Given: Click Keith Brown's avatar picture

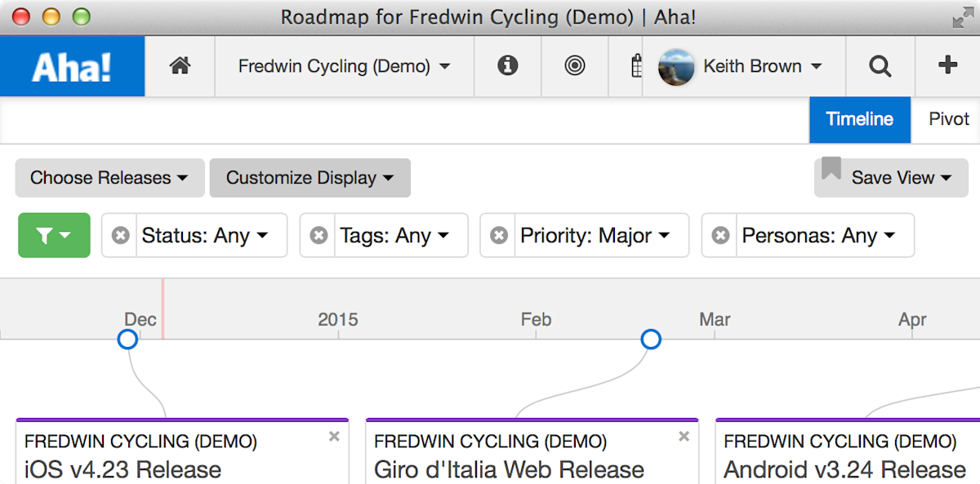Looking at the screenshot, I should pyautogui.click(x=676, y=66).
